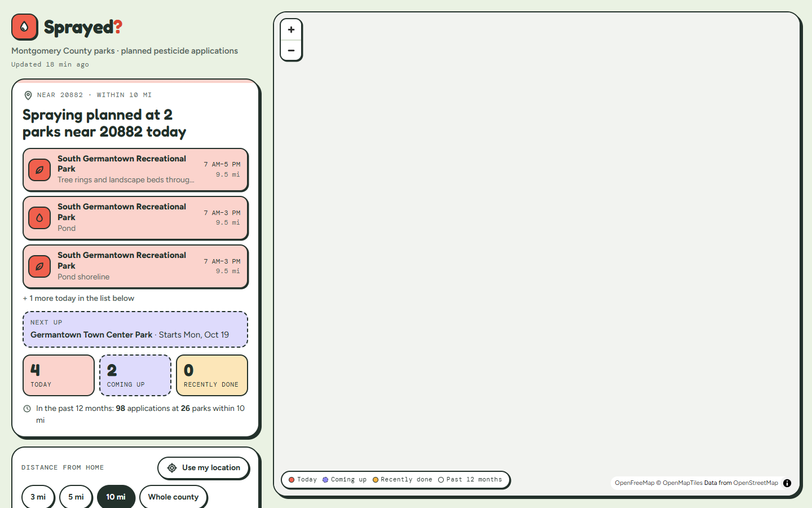Image resolution: width=812 pixels, height=508 pixels.
Task: Click the droplet icon on the Pond card
Action: pyautogui.click(x=39, y=218)
